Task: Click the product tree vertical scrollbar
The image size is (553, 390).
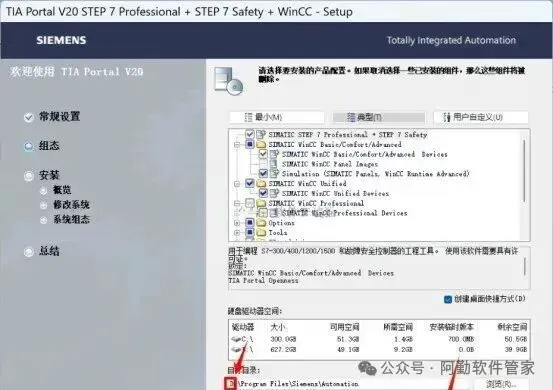Action: 524,171
